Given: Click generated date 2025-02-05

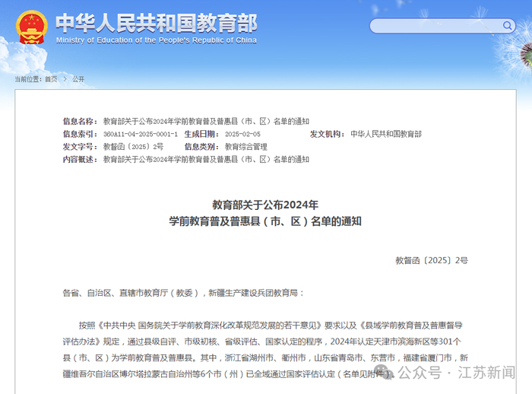Looking at the screenshot, I should click(242, 134).
